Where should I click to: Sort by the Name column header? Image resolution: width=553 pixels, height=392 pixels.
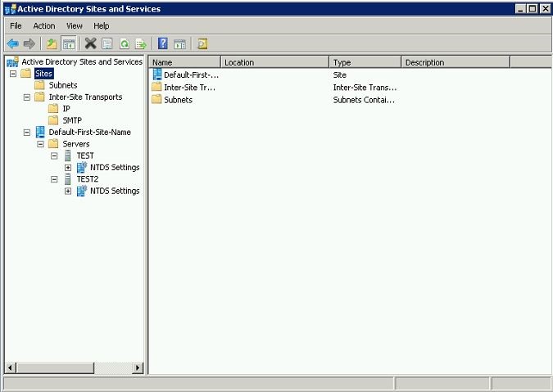[185, 62]
